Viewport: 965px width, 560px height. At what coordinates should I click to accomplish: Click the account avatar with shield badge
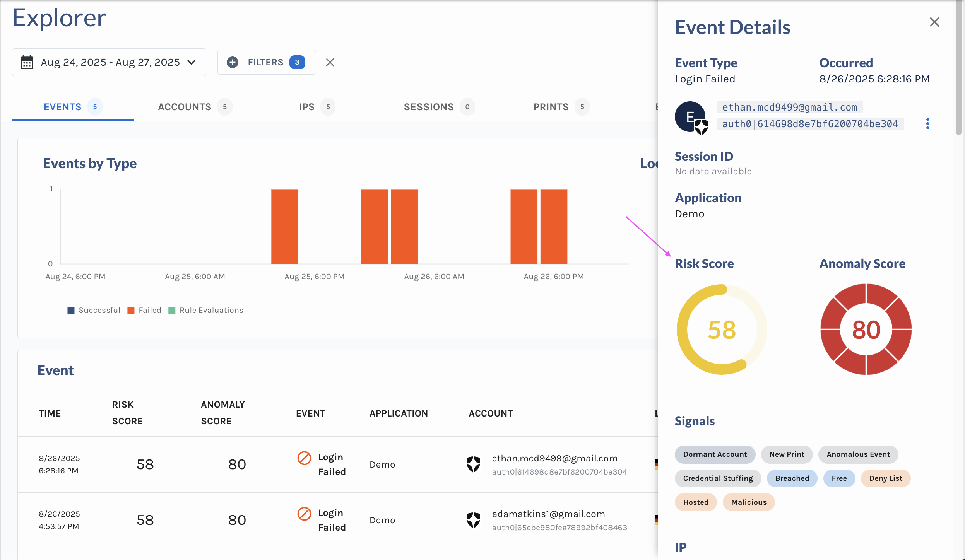coord(691,117)
